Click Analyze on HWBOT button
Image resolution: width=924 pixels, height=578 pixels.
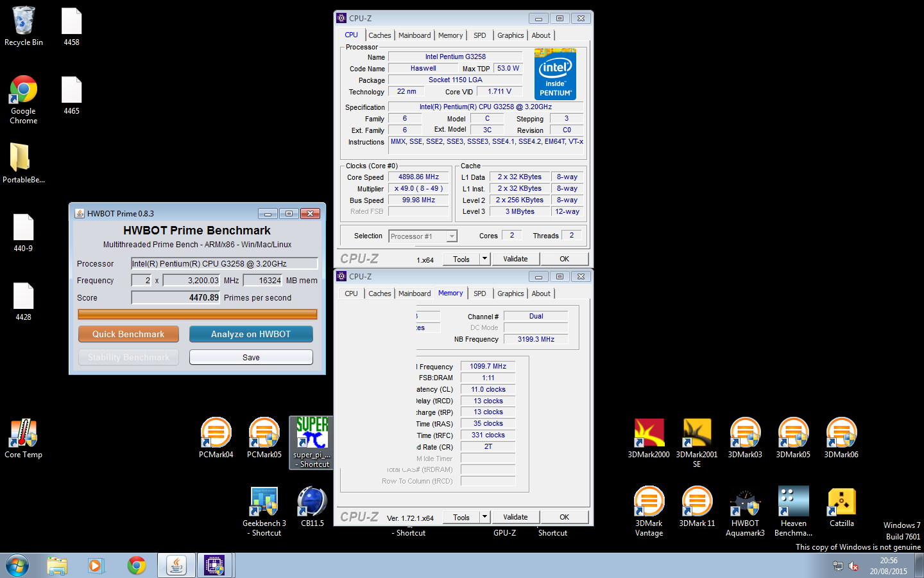[x=251, y=334]
